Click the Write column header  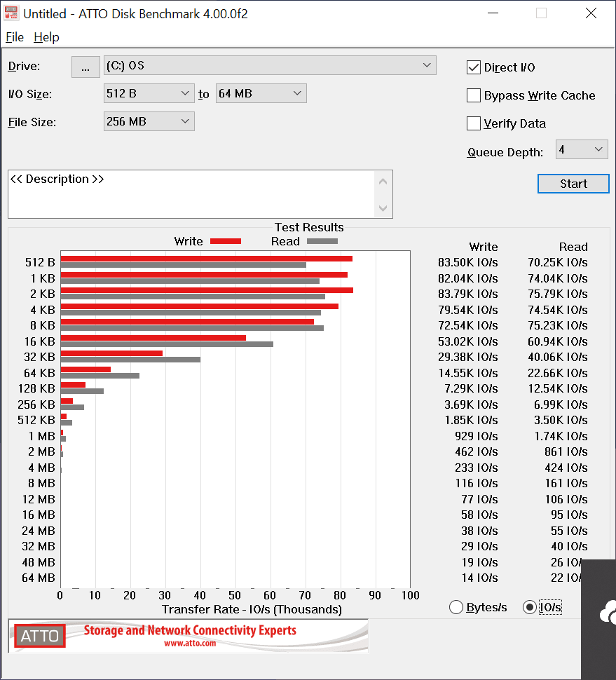(x=484, y=247)
